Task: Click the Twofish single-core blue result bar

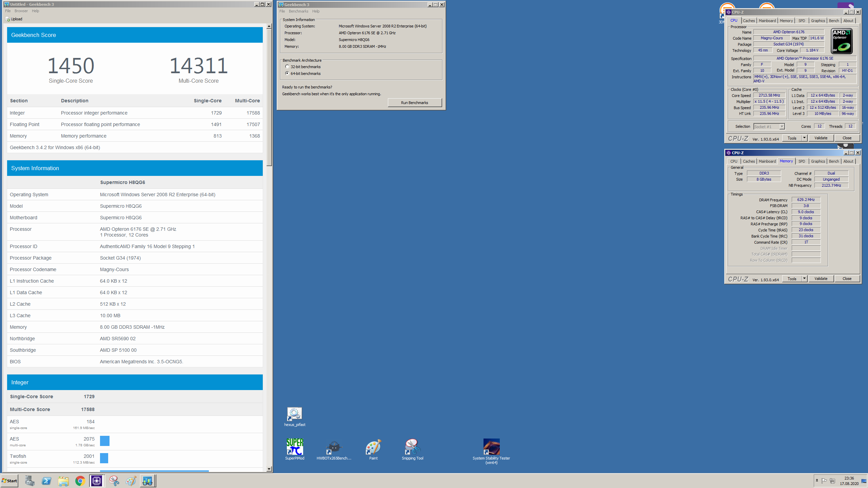Action: (104, 458)
